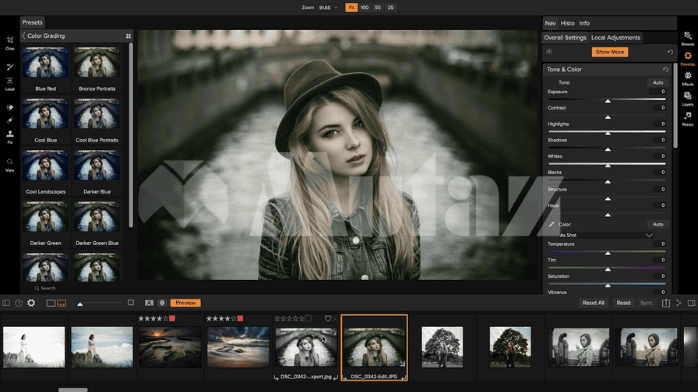Click Auto button for Tone
The height and width of the screenshot is (392, 698).
[657, 83]
